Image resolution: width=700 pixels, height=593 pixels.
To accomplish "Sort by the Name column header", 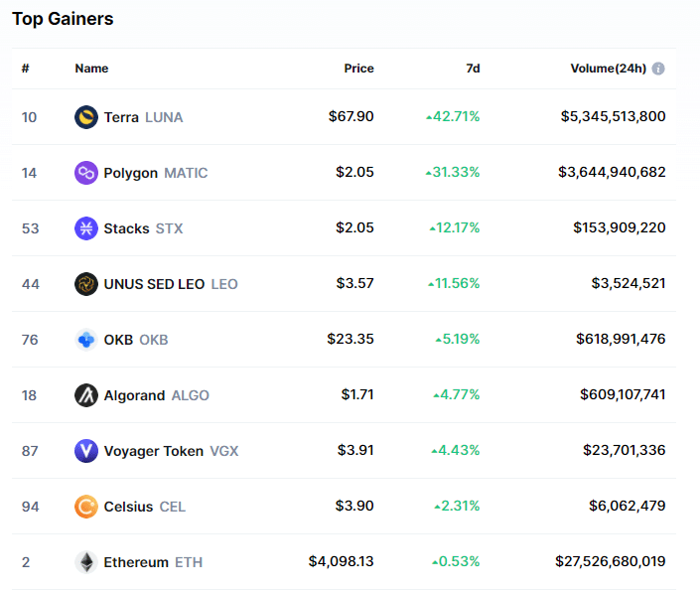I will pyautogui.click(x=91, y=69).
